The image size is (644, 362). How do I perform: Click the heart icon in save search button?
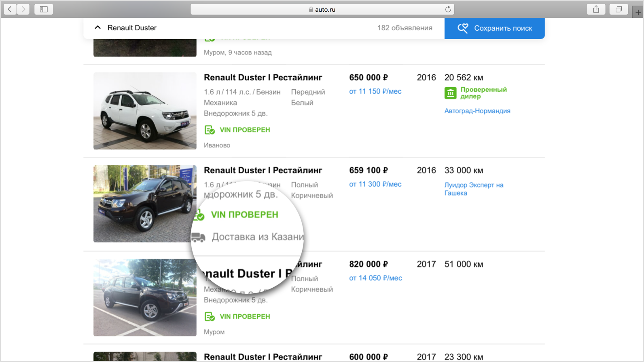[463, 28]
